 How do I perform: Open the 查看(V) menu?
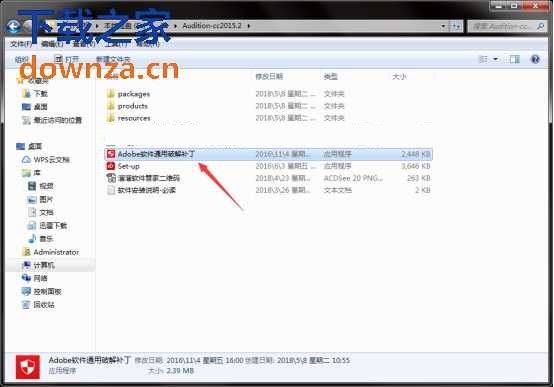click(x=84, y=44)
